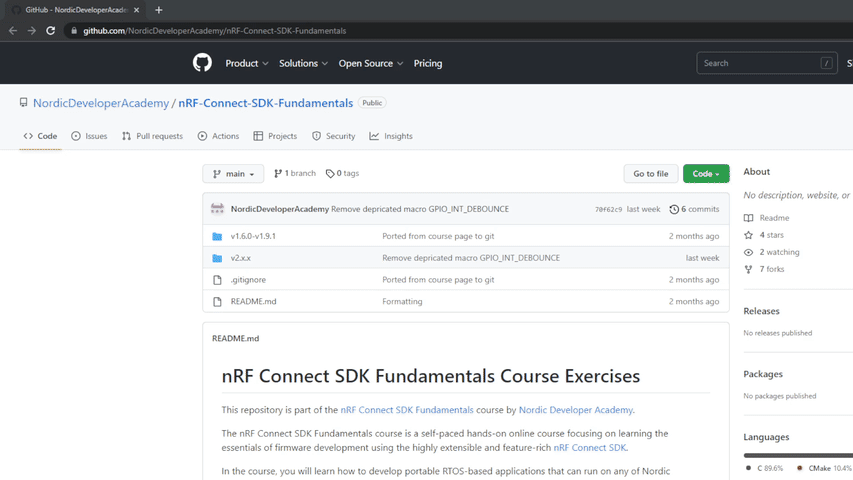Click the watching eye icon
Screen dimensions: 853x480
pyautogui.click(x=749, y=252)
